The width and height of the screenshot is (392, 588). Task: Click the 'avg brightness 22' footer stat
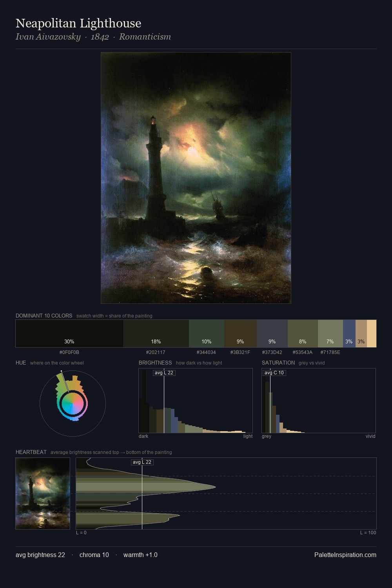tap(40, 555)
